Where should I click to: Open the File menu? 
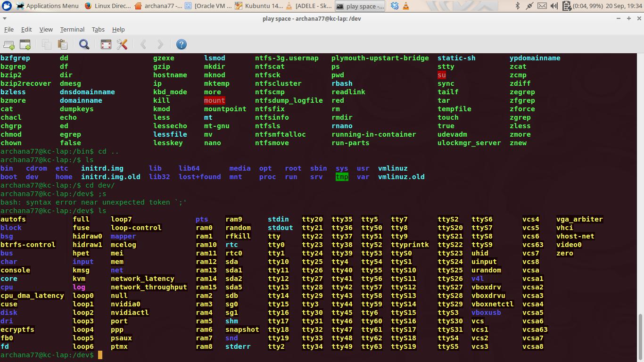[x=9, y=29]
